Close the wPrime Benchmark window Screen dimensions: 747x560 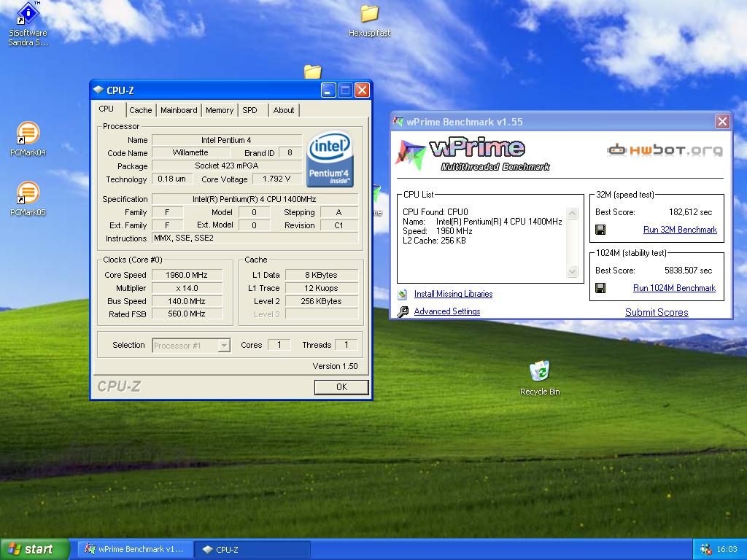click(722, 122)
